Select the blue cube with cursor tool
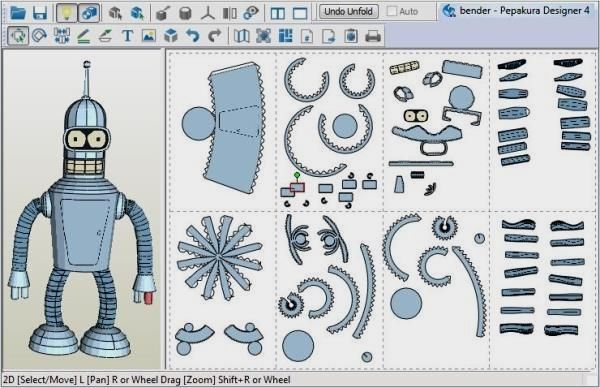The height and width of the screenshot is (388, 600). click(137, 13)
